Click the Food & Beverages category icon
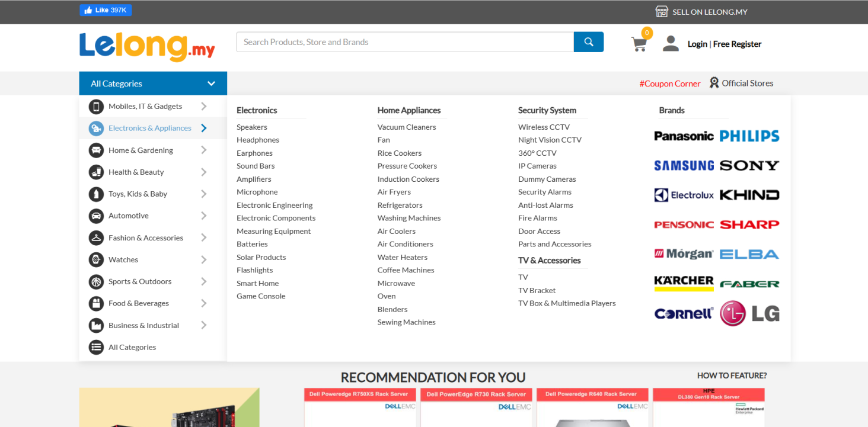Screen dimensions: 868x427 (x=96, y=303)
